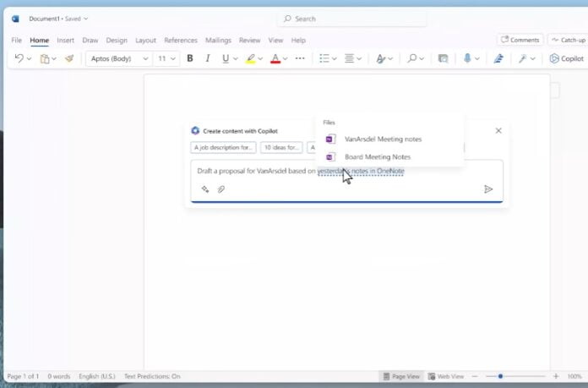
Task: Click the Undo icon
Action: click(x=19, y=58)
